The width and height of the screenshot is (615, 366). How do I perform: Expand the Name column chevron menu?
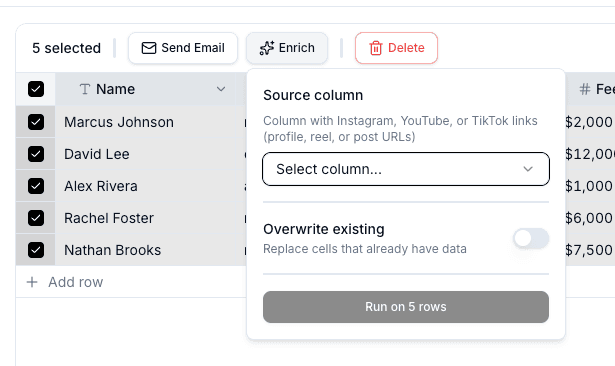point(221,89)
